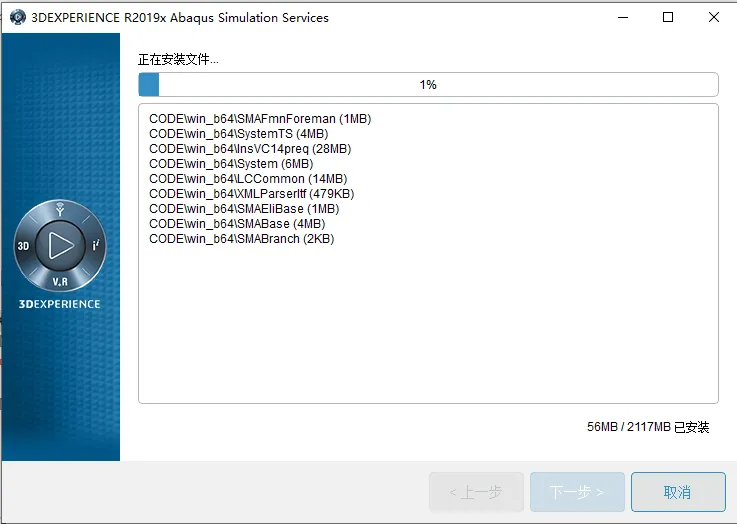
Task: Click the 3DEXPERIENCE icon in the title bar
Action: point(17,17)
